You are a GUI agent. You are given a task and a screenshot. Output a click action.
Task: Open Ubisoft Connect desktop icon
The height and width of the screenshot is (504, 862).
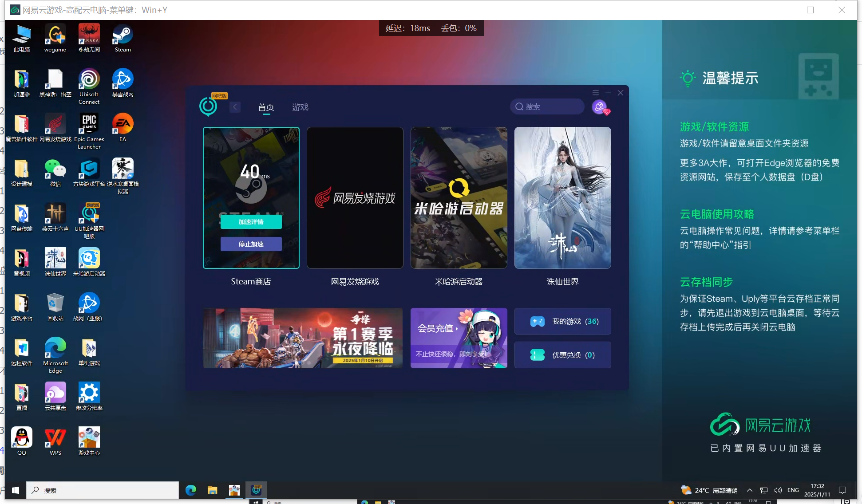[89, 87]
